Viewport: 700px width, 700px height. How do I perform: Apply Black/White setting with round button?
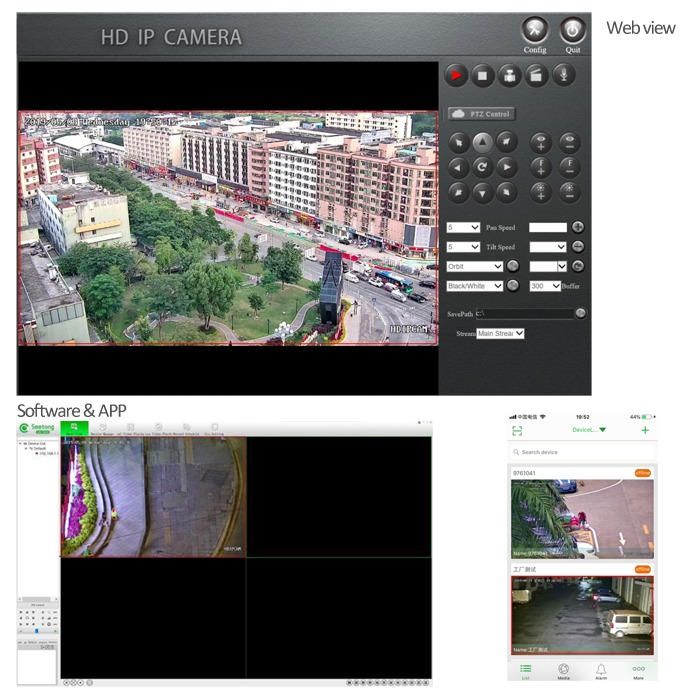[513, 285]
